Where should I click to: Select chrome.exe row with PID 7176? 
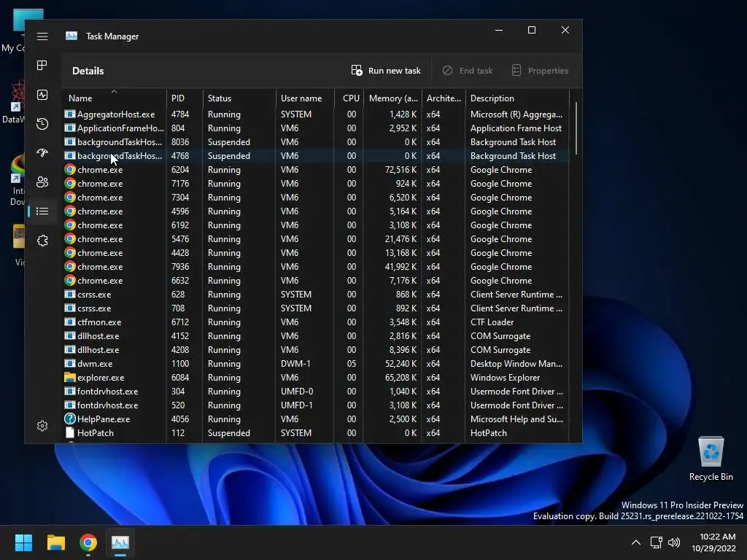coord(316,183)
